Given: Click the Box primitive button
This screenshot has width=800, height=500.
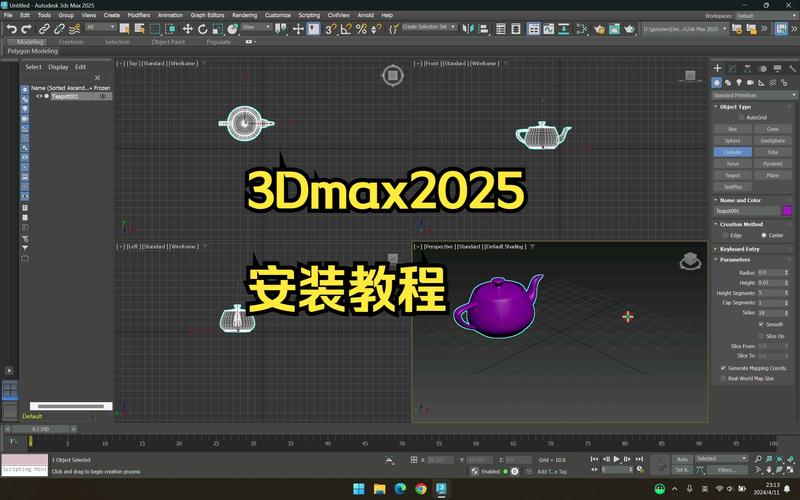Looking at the screenshot, I should pyautogui.click(x=732, y=129).
